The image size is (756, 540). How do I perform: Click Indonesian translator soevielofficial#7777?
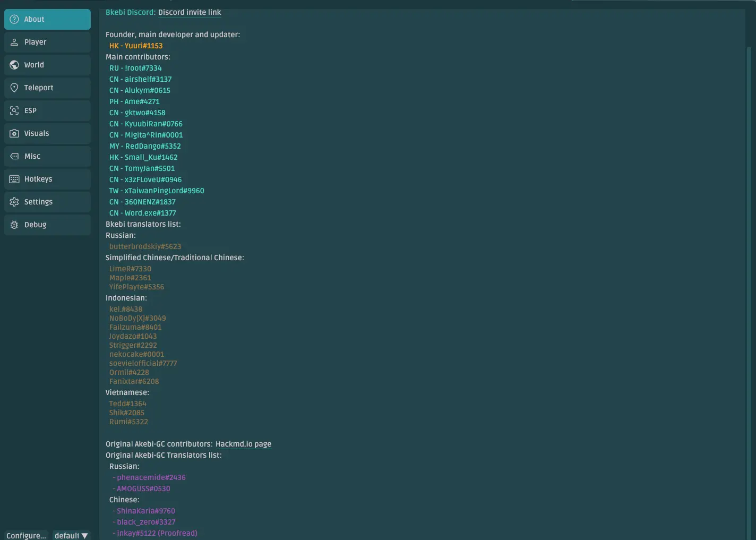(143, 363)
